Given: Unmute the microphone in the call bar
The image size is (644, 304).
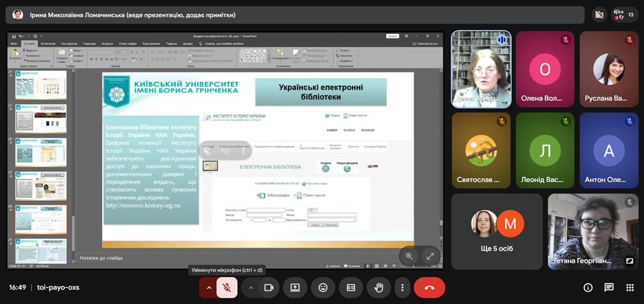Looking at the screenshot, I should (226, 288).
